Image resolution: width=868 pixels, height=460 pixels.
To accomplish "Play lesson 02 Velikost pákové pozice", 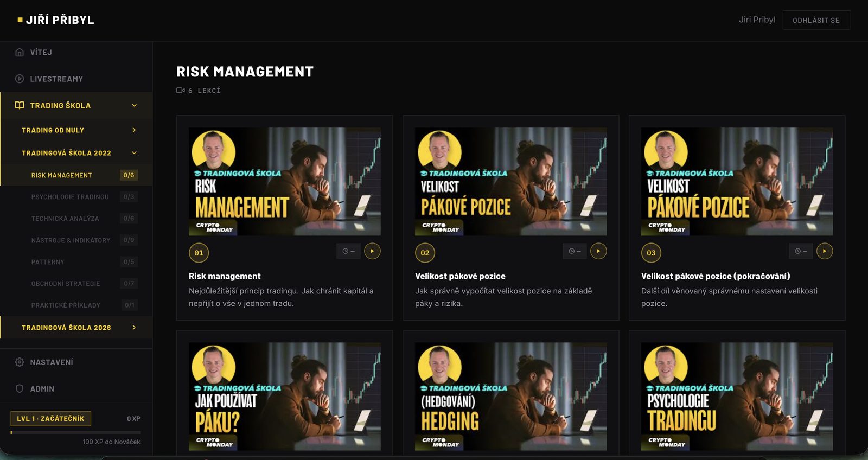I will 598,251.
